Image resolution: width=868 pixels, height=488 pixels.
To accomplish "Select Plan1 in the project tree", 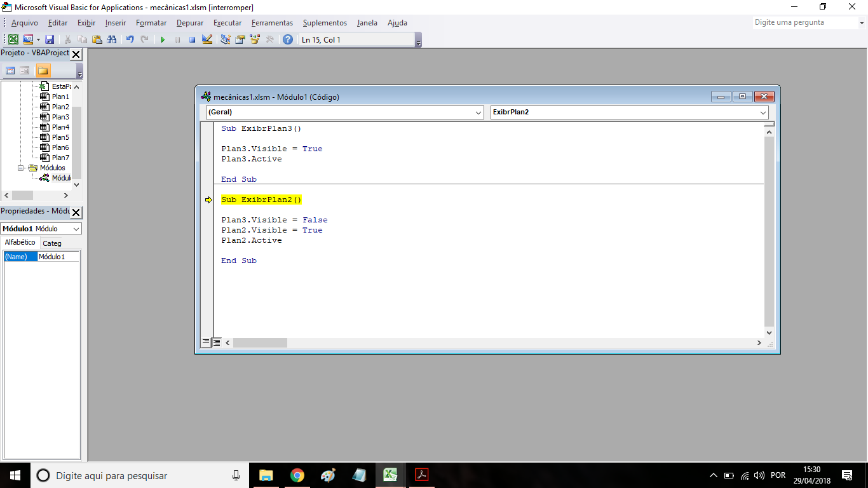I will pyautogui.click(x=60, y=97).
